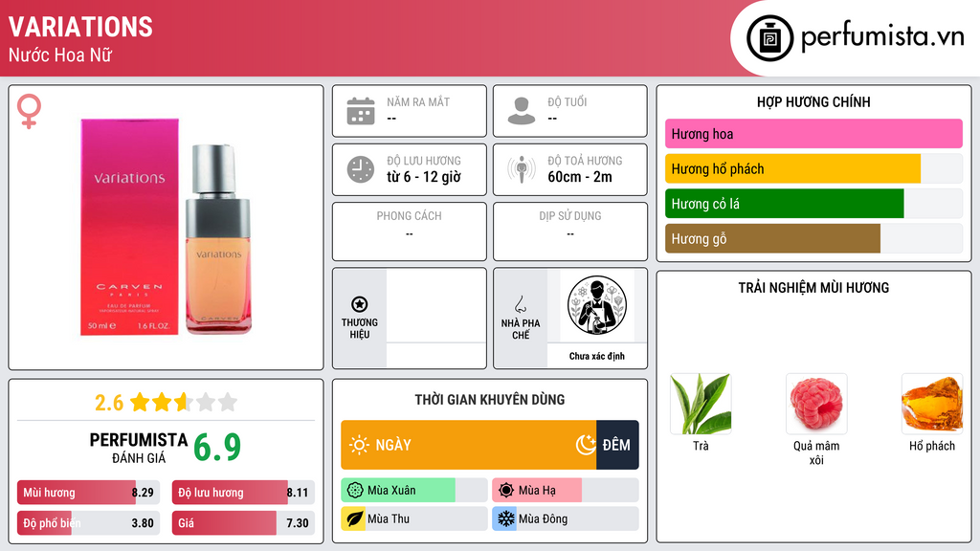Click the Phong cách box
Screen dimensions: 980x551
pyautogui.click(x=410, y=231)
